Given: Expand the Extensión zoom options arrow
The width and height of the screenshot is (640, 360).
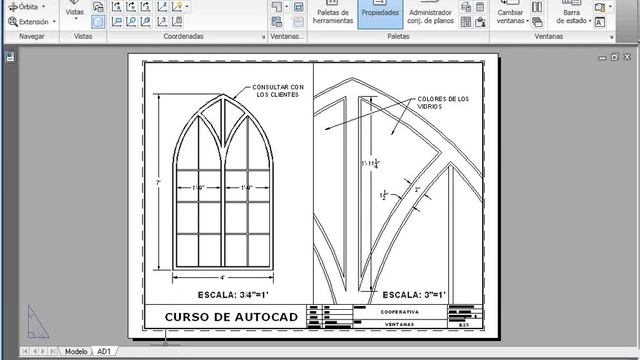Looking at the screenshot, I should [x=54, y=22].
